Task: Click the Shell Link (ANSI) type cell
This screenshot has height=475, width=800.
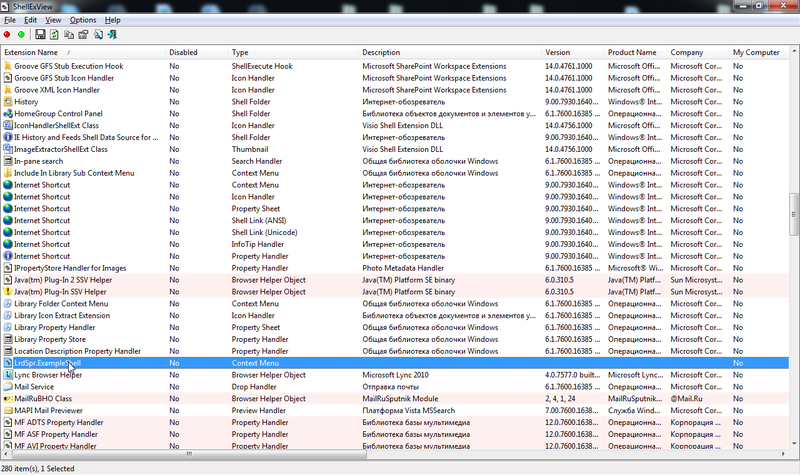Action: 259,220
